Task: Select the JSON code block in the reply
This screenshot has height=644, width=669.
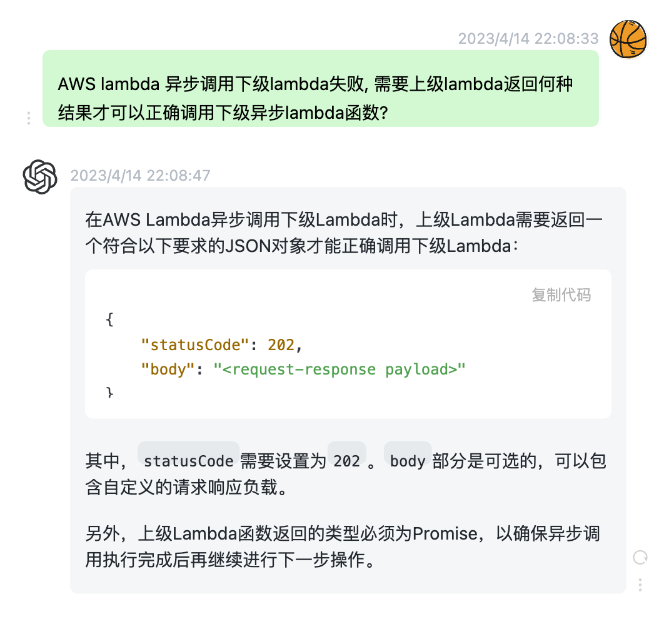Action: (348, 344)
